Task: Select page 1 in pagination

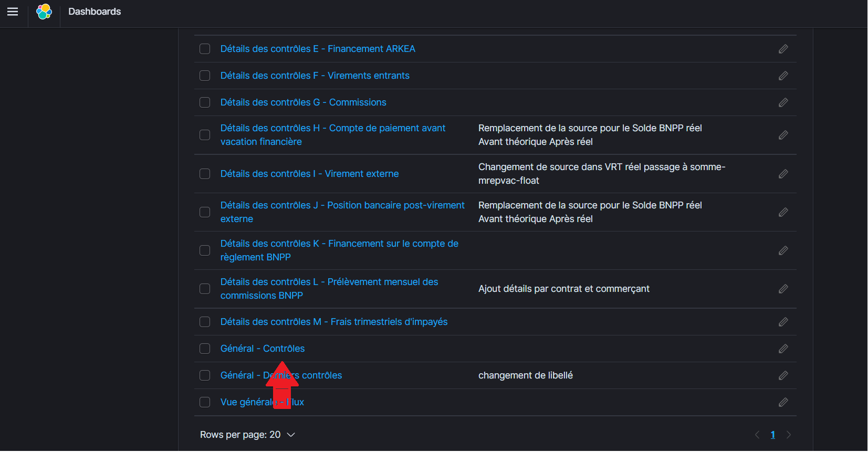Action: tap(772, 435)
